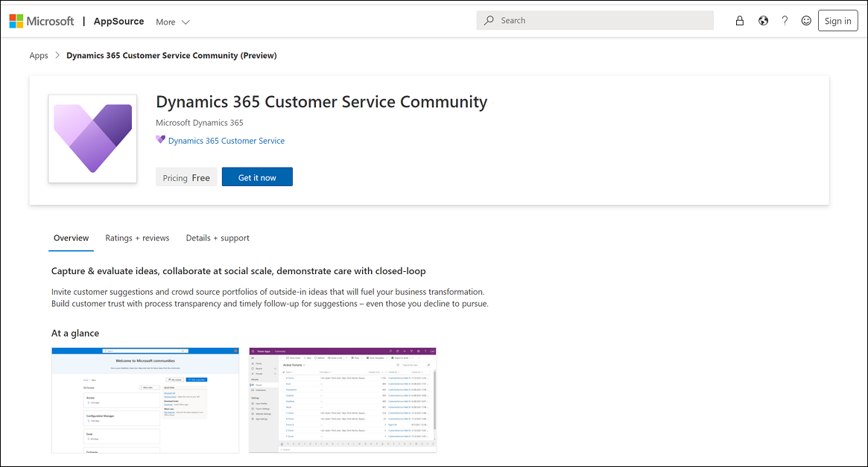The image size is (868, 467).
Task: Open the More chevron in the header
Action: pyautogui.click(x=185, y=22)
